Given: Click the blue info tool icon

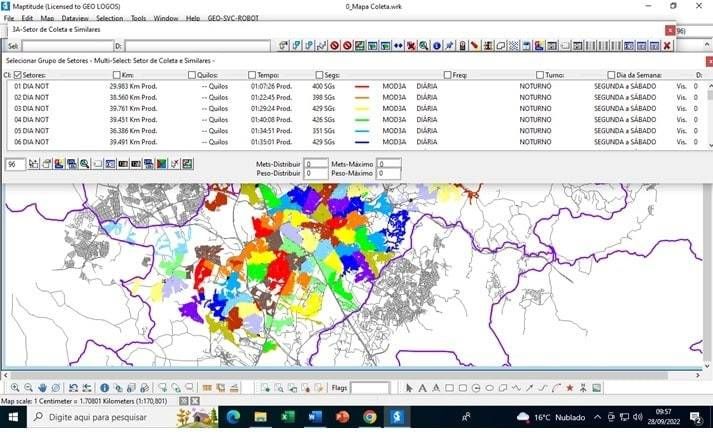Looking at the screenshot, I should tap(105, 388).
